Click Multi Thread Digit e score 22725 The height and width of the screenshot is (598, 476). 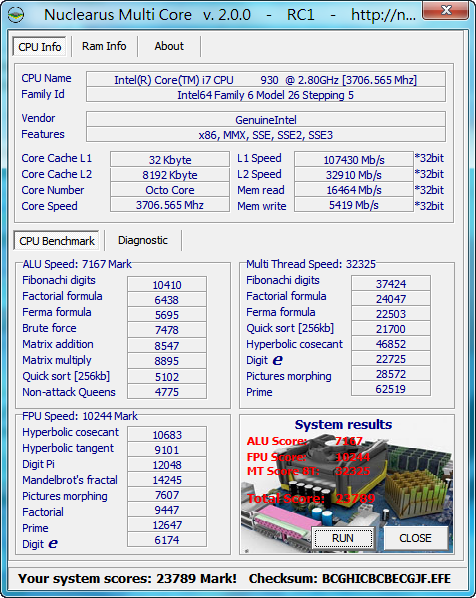point(391,358)
